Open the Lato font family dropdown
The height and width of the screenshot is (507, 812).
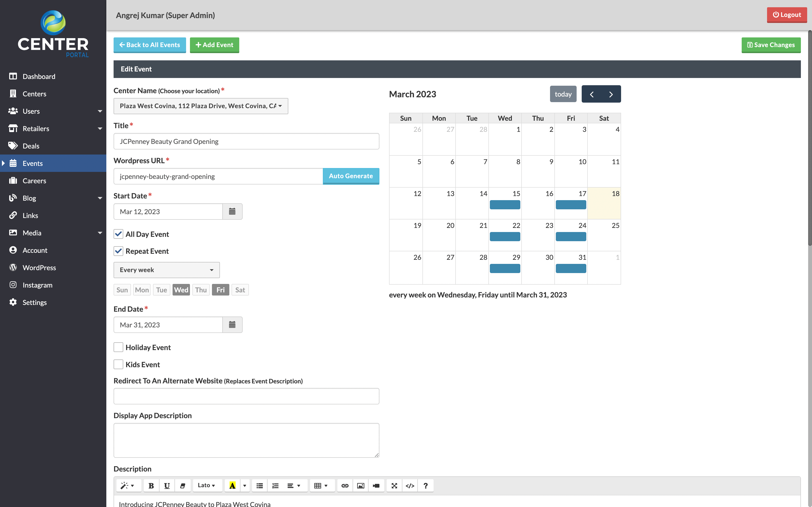tap(207, 485)
